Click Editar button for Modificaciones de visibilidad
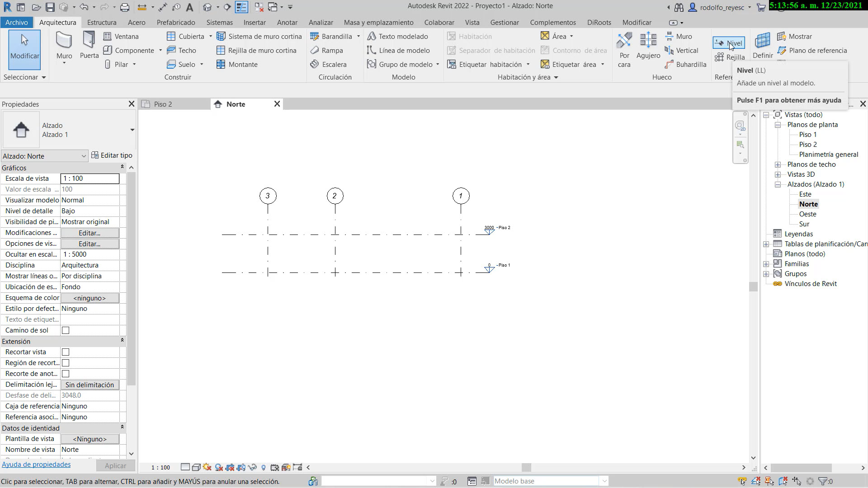868x488 pixels. (90, 233)
